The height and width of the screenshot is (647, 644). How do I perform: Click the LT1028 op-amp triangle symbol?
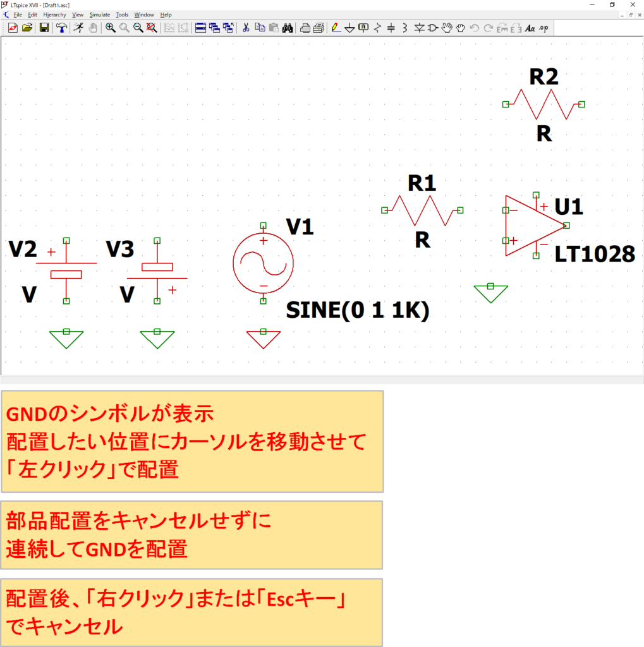[535, 226]
